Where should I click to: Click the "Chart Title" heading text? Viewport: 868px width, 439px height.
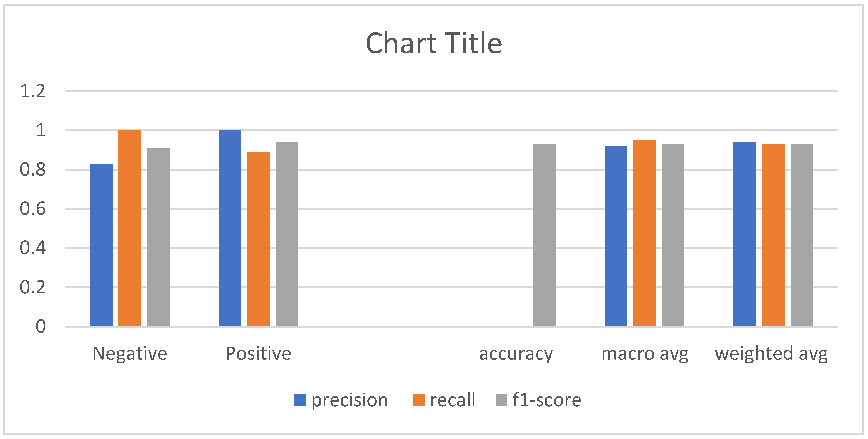(x=434, y=43)
